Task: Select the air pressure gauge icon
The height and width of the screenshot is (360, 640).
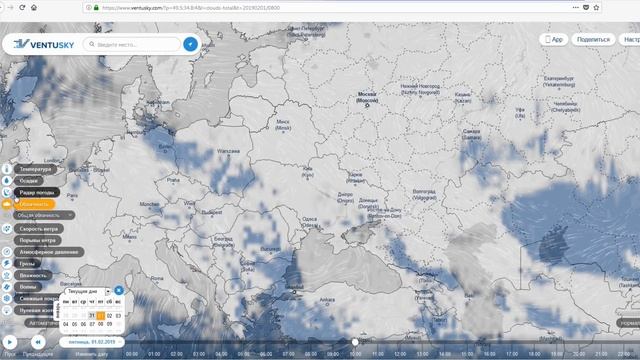Action: [x=7, y=252]
